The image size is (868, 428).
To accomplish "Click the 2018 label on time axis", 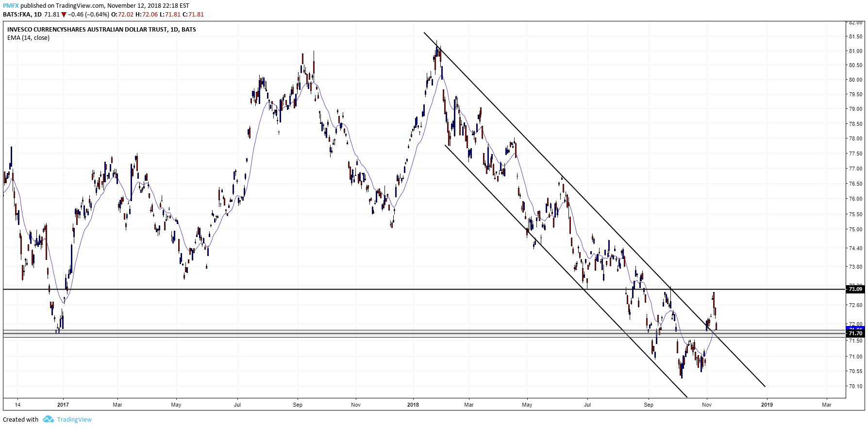I will pos(413,405).
